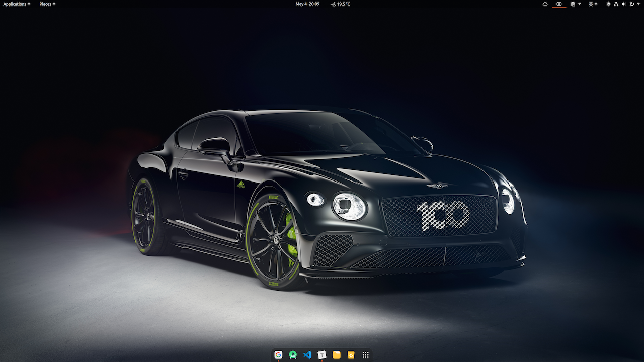
Task: Open the clipboard manager icon
Action: tap(573, 4)
